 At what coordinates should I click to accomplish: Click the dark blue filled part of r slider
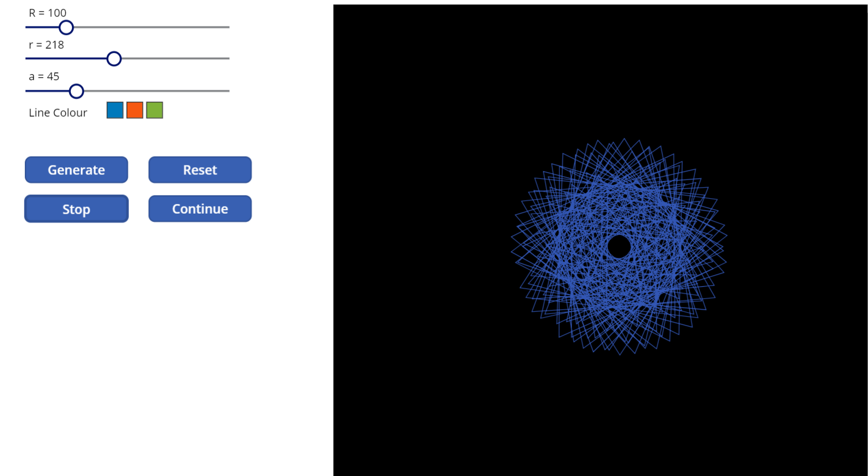click(x=66, y=59)
